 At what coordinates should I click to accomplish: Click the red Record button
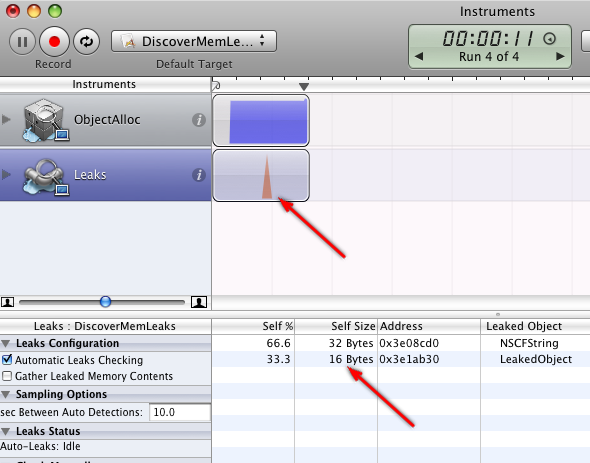[55, 41]
